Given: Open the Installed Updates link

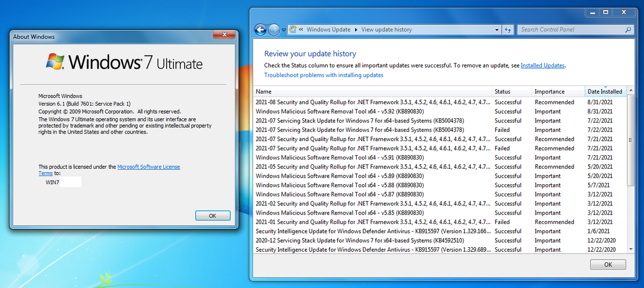Looking at the screenshot, I should pyautogui.click(x=542, y=65).
